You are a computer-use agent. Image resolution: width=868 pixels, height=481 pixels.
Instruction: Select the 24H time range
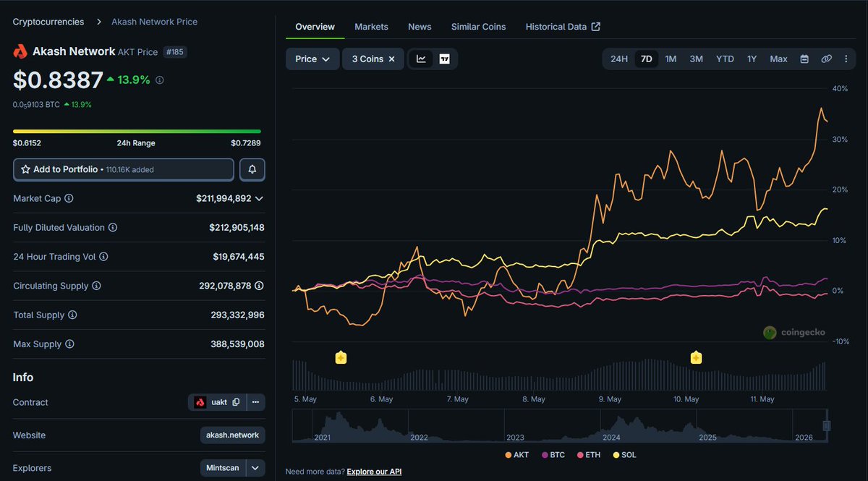pos(619,59)
